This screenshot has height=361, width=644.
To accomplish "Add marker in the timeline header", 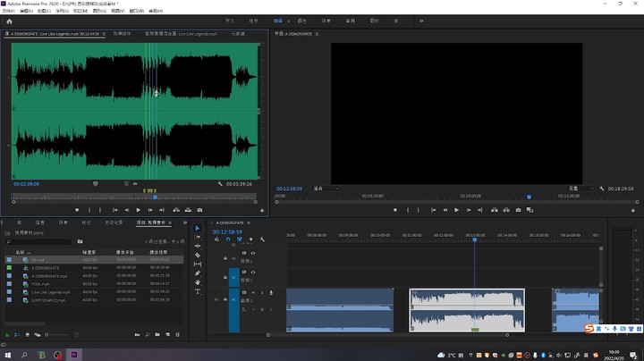I will (251, 239).
